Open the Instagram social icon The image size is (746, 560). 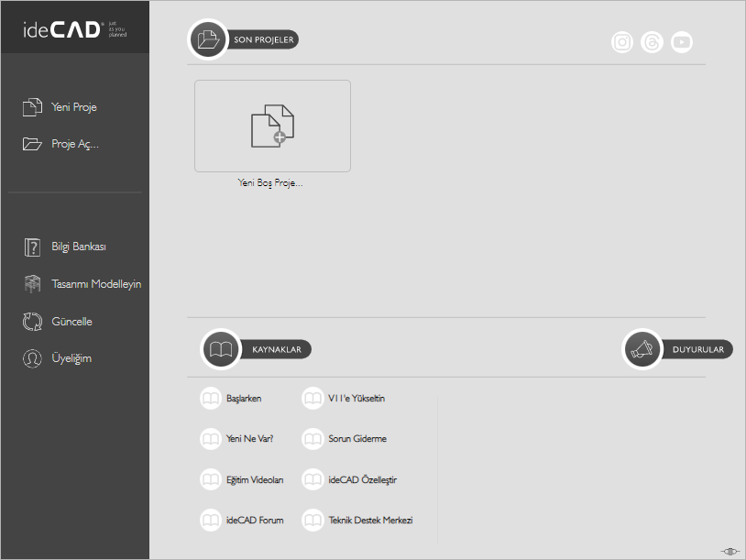pos(622,42)
